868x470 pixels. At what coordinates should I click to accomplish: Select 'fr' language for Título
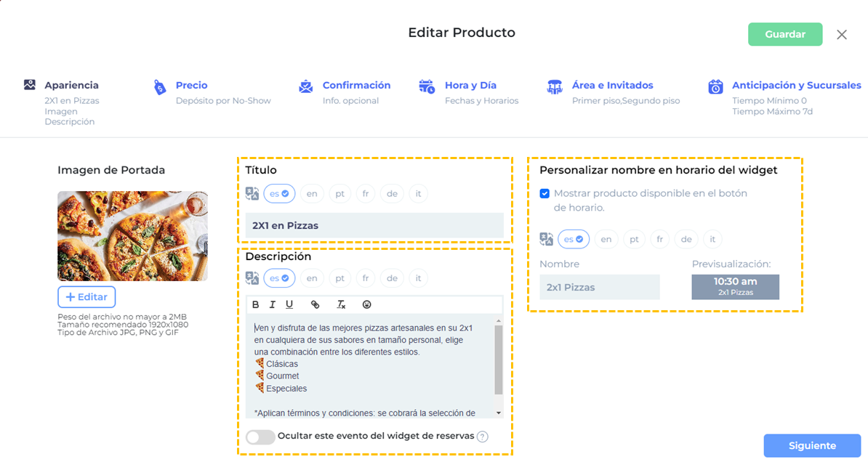pyautogui.click(x=366, y=193)
